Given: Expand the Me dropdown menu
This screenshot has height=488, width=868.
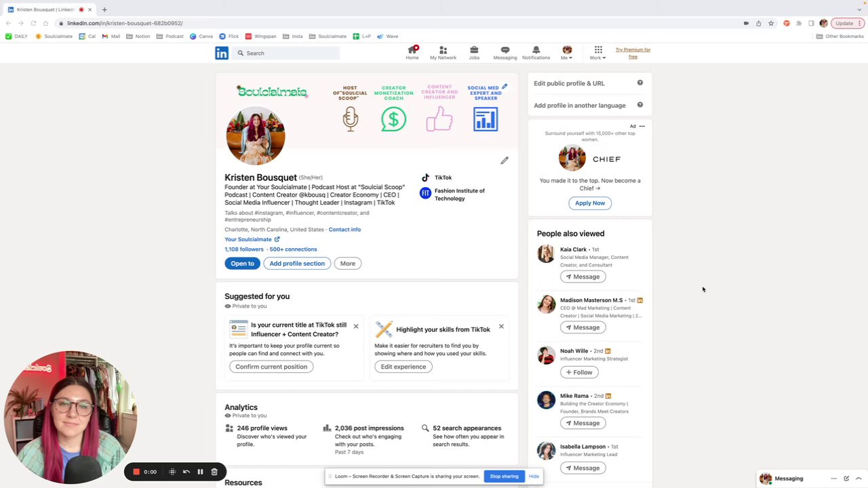Looking at the screenshot, I should [x=567, y=53].
